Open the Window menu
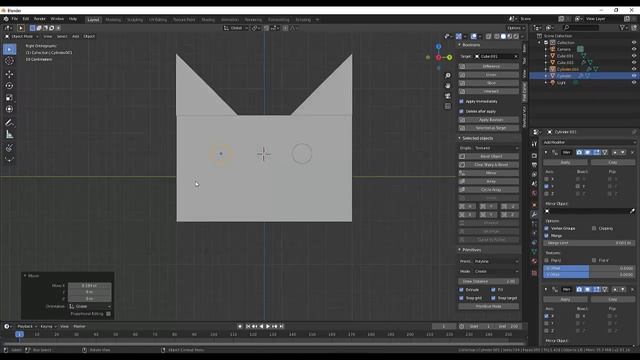 [x=57, y=19]
